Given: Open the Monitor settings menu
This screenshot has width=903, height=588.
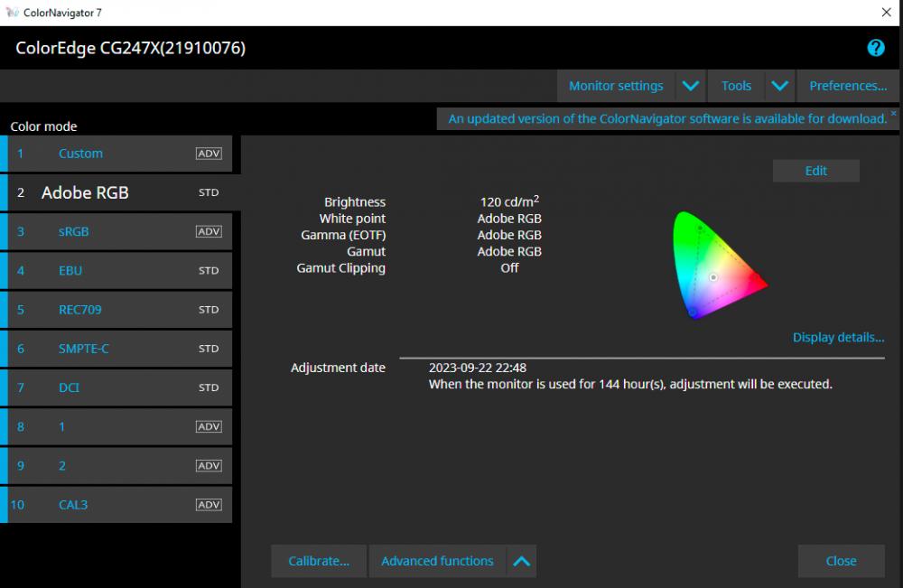Looking at the screenshot, I should (x=616, y=86).
